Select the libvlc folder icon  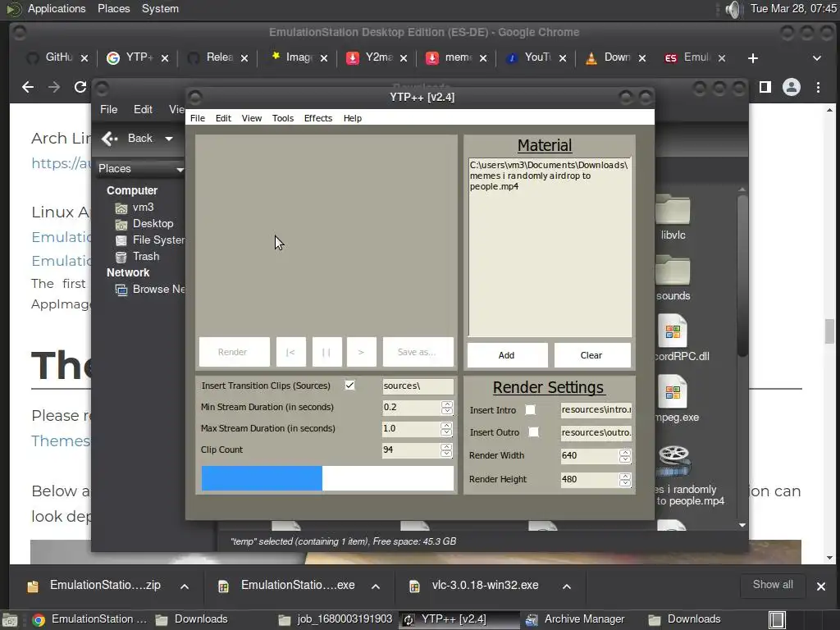[673, 209]
